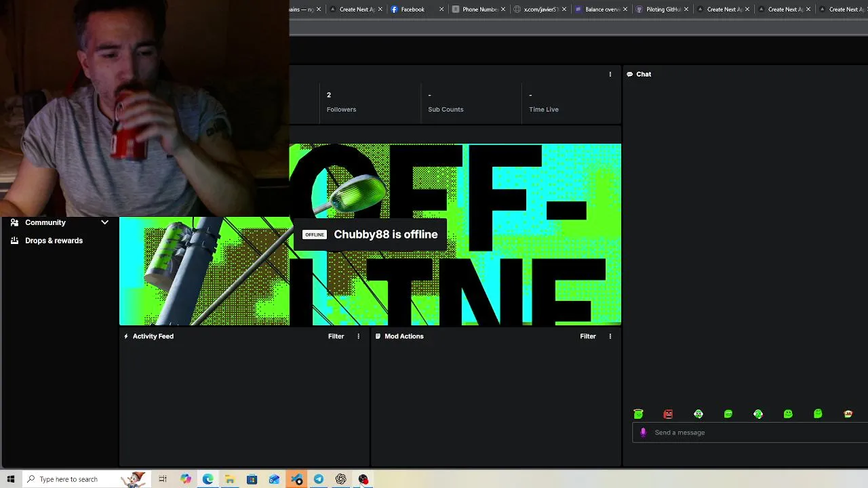The width and height of the screenshot is (868, 488).
Task: Open Activity Feed three-dot options
Action: tap(358, 336)
